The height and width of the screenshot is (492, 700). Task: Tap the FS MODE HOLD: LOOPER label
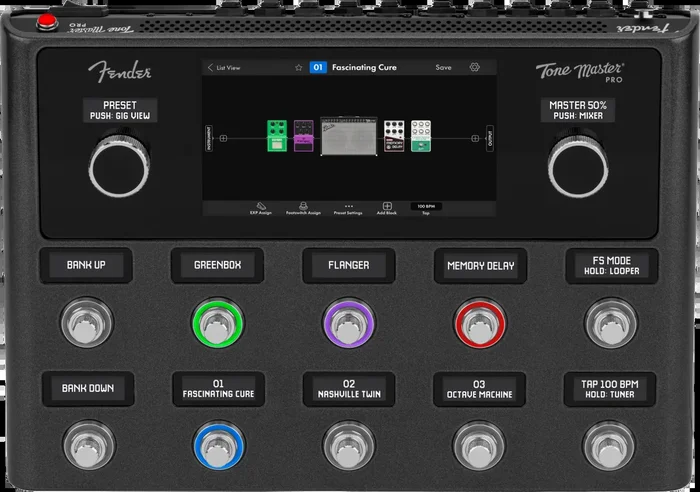tap(612, 266)
